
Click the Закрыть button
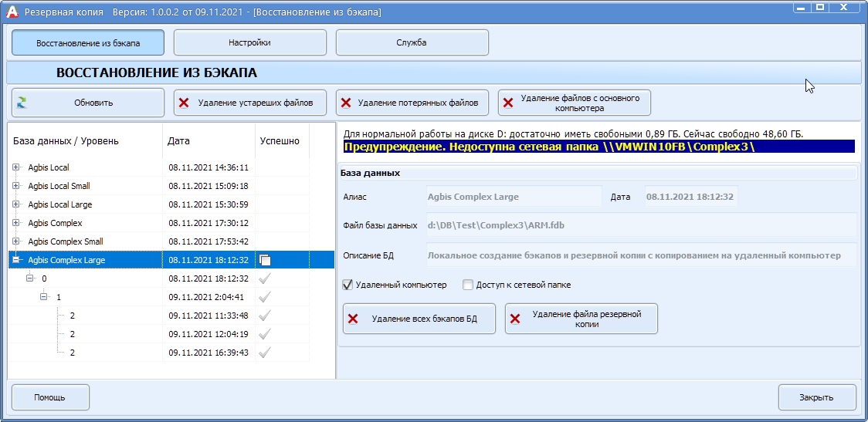[x=816, y=397]
